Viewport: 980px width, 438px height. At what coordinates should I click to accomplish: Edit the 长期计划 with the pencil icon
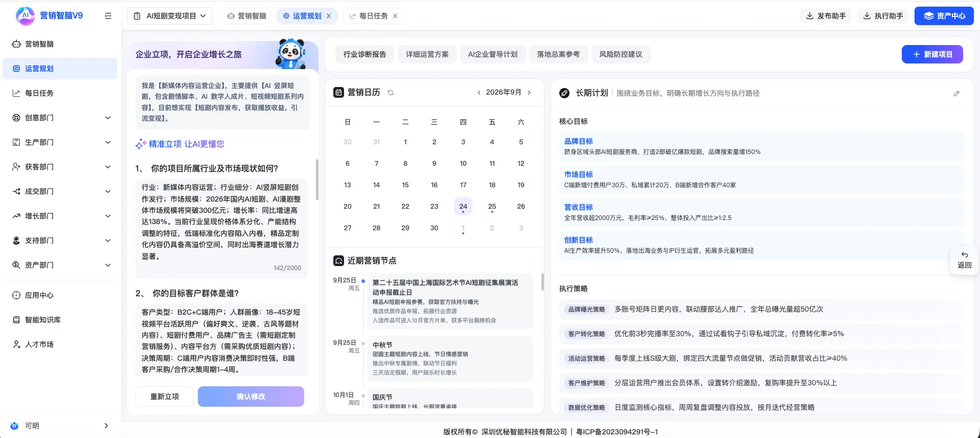click(x=956, y=94)
